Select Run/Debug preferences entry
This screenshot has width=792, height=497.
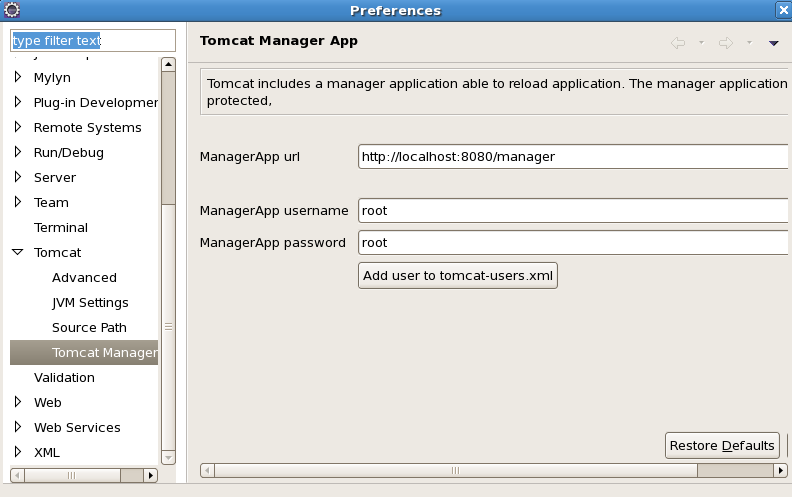69,153
